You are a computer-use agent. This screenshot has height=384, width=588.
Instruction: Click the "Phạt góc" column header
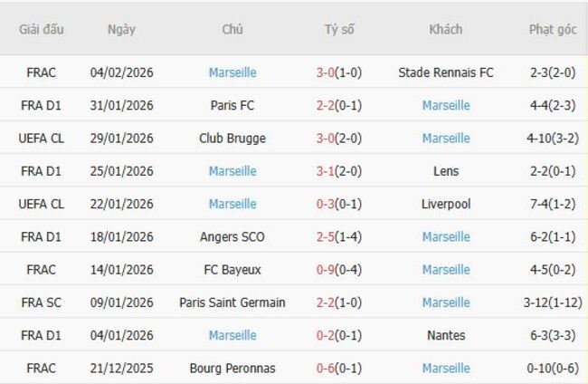coord(553,29)
